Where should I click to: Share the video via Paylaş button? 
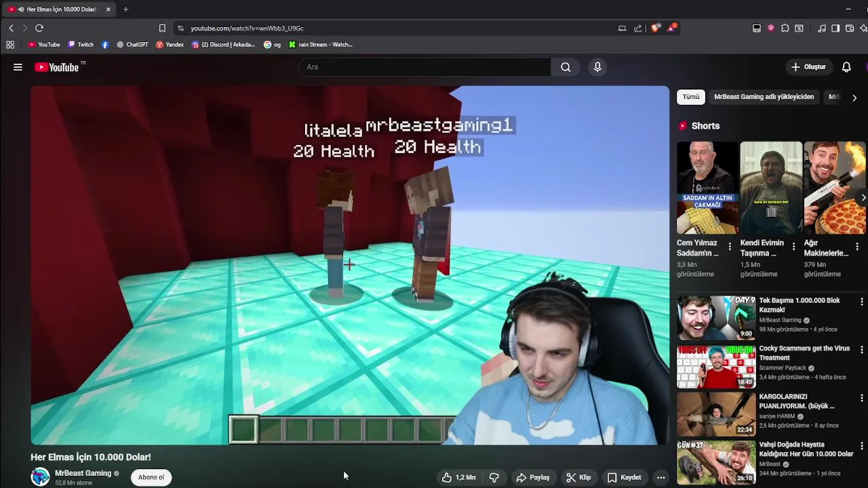point(532,477)
